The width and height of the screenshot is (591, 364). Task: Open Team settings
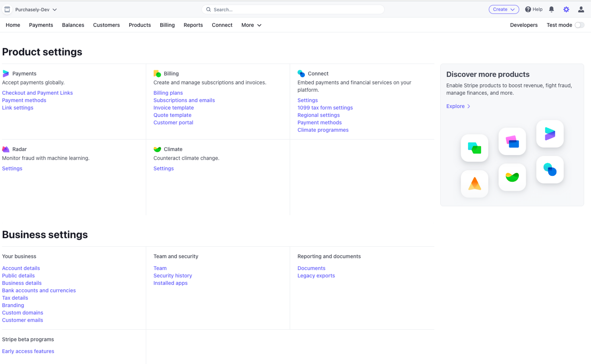pos(160,268)
